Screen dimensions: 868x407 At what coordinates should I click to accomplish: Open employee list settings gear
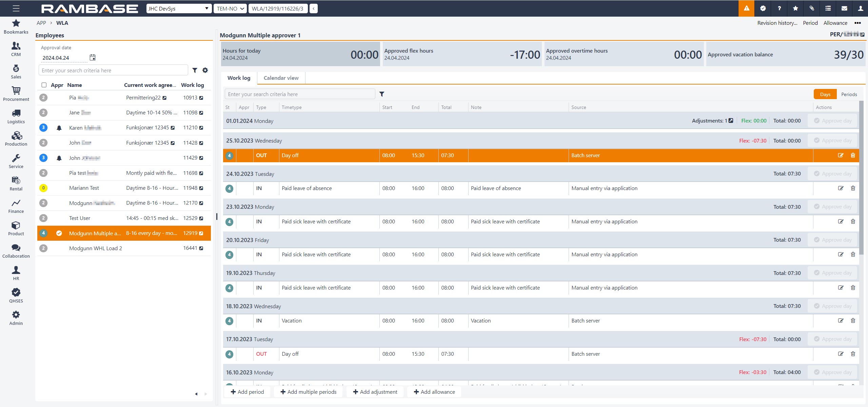(205, 70)
